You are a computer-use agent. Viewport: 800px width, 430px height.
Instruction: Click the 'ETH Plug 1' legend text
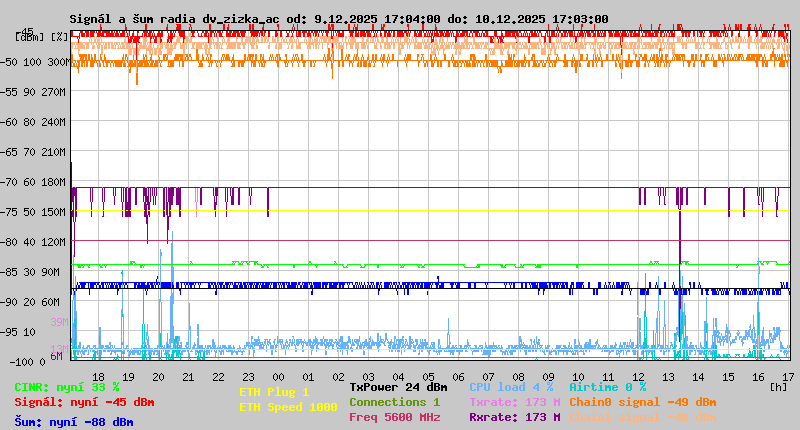pyautogui.click(x=274, y=392)
